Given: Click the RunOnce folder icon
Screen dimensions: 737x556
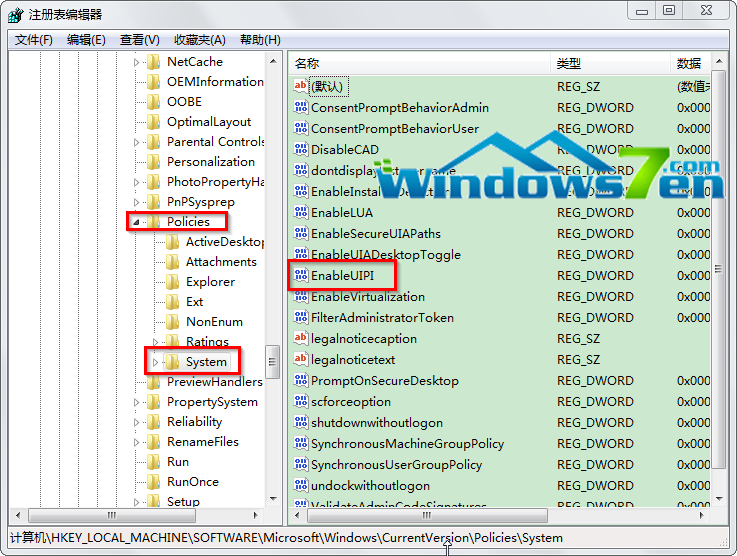Looking at the screenshot, I should [154, 482].
